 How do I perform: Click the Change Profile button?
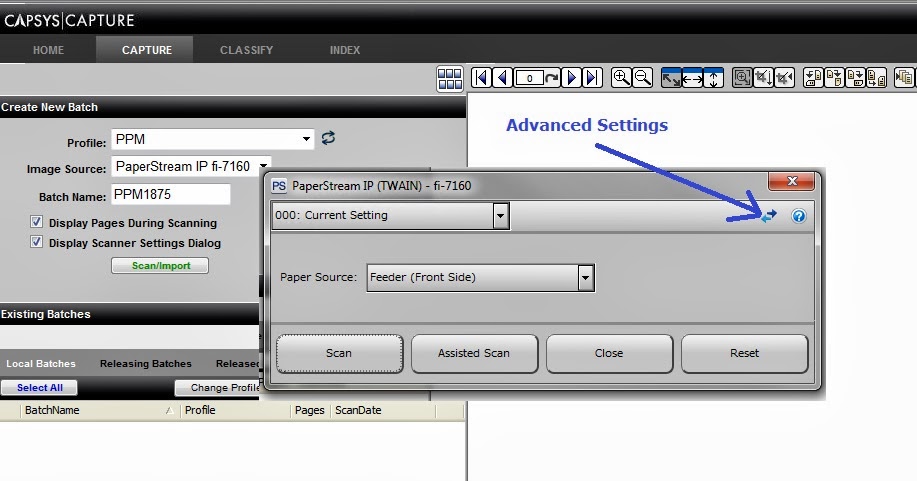(218, 387)
